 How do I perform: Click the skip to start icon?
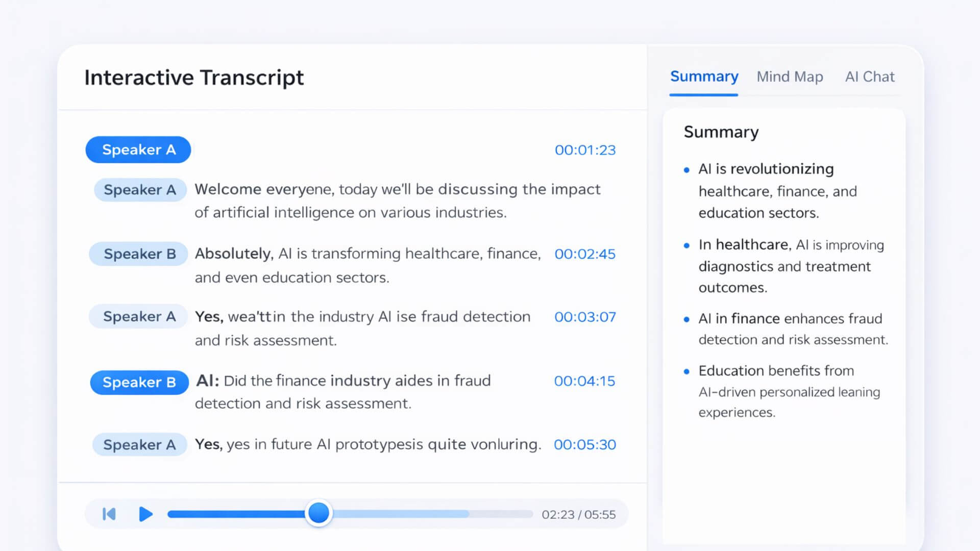[109, 514]
